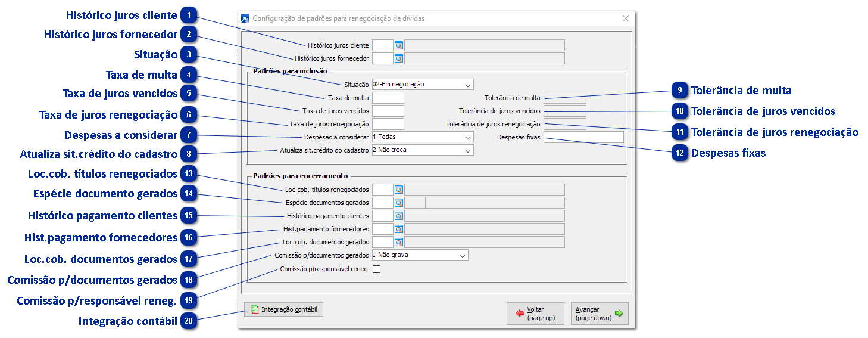Focus the Histórico juros fornecedor code field
Screen dimensions: 868x338
coord(383,58)
